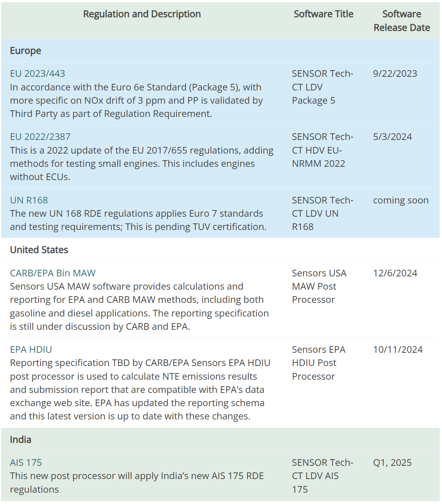Click the Q1, 2025 release date

(x=392, y=463)
